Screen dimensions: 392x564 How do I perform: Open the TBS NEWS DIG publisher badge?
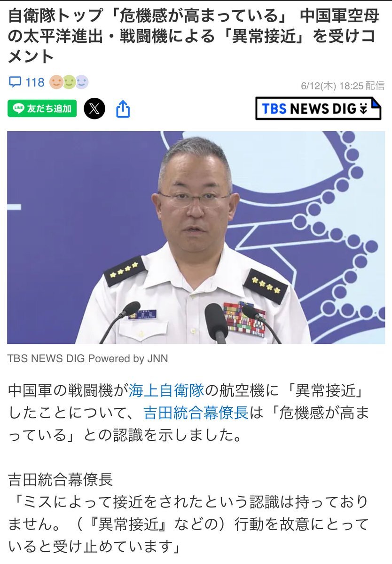(318, 108)
